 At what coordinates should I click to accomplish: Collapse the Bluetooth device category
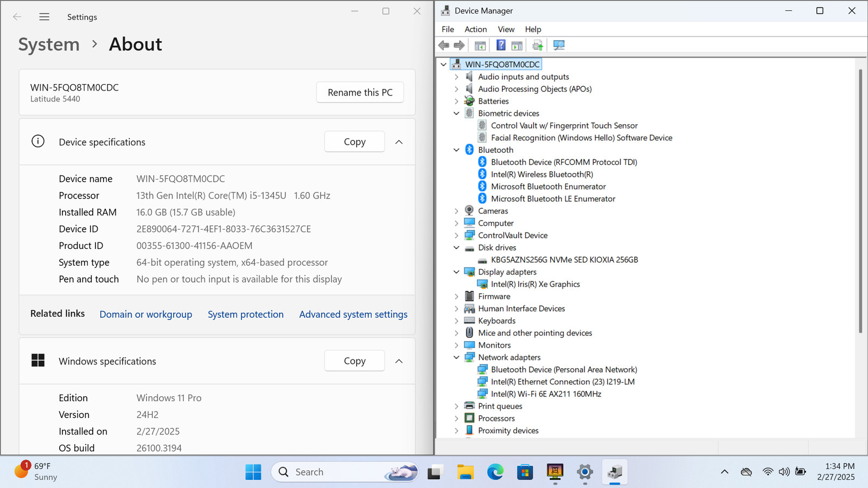[456, 150]
